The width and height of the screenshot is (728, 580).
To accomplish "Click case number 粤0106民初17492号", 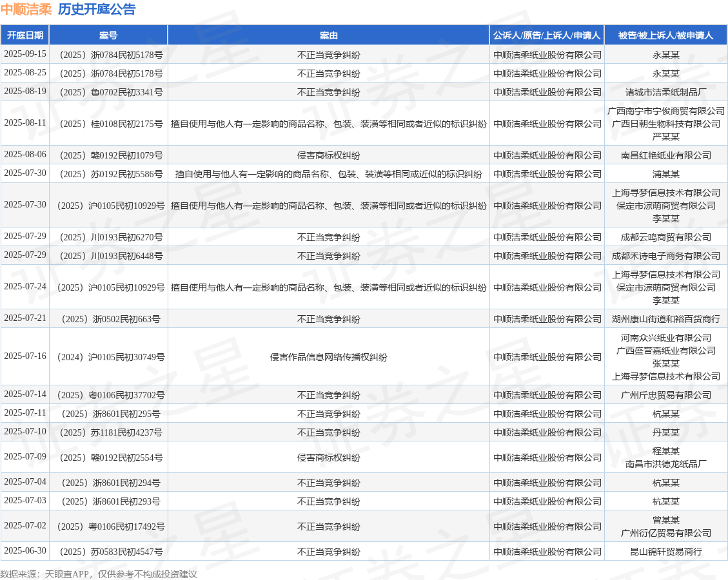I will pos(111,527).
